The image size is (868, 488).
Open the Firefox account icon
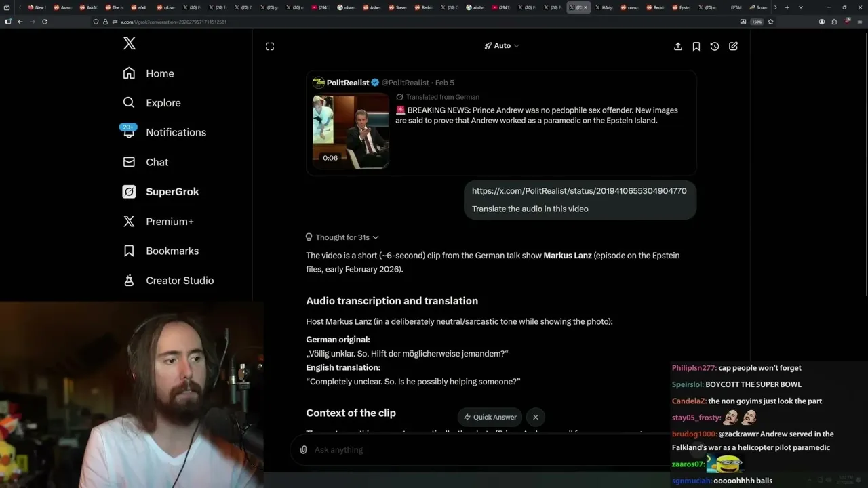tap(822, 22)
